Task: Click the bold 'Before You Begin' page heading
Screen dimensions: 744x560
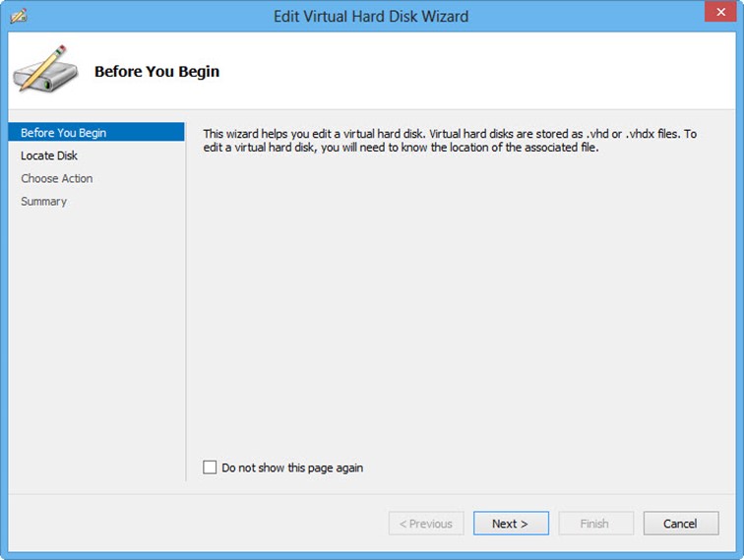Action: (x=157, y=71)
